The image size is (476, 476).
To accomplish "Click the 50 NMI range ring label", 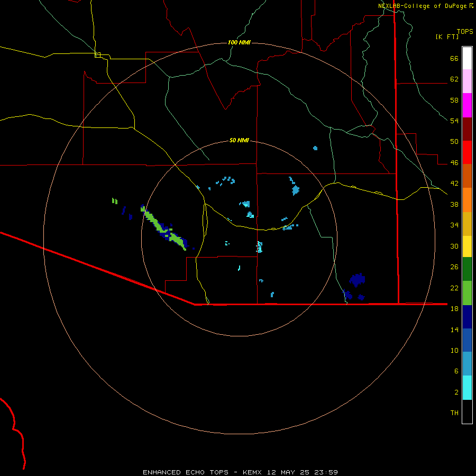I will pos(239,140).
